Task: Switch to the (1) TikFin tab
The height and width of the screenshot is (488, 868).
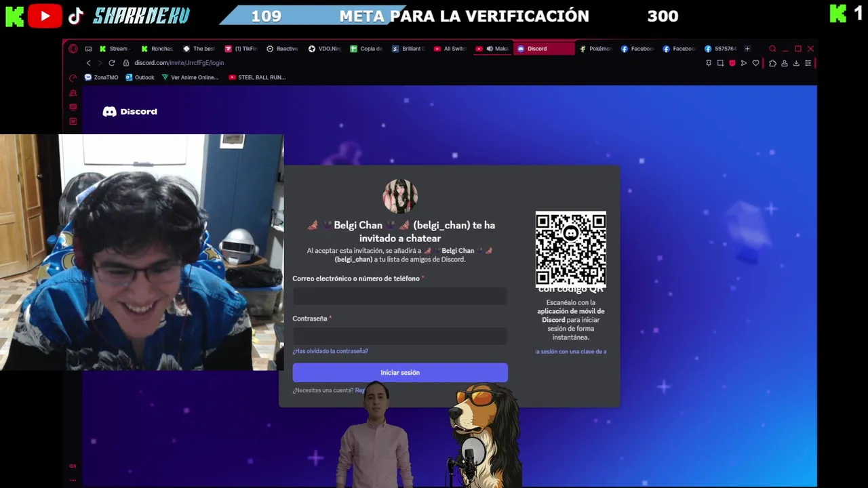Action: [x=240, y=49]
